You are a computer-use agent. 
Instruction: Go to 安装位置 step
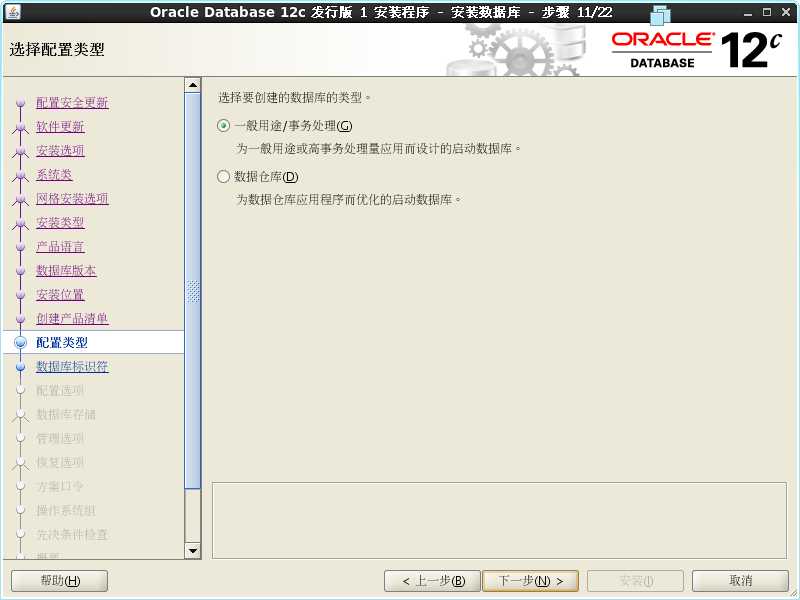60,294
